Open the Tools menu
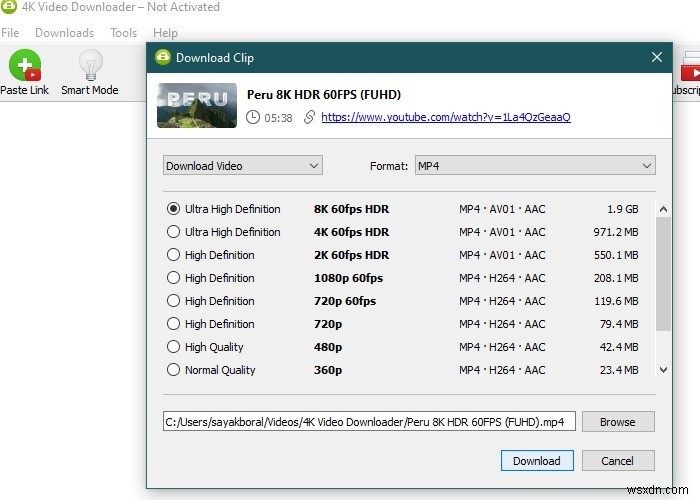This screenshot has height=500, width=700. [x=124, y=33]
